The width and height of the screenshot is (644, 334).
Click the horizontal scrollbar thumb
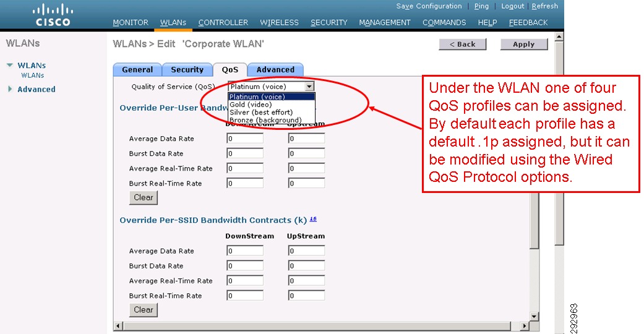[x=317, y=326]
